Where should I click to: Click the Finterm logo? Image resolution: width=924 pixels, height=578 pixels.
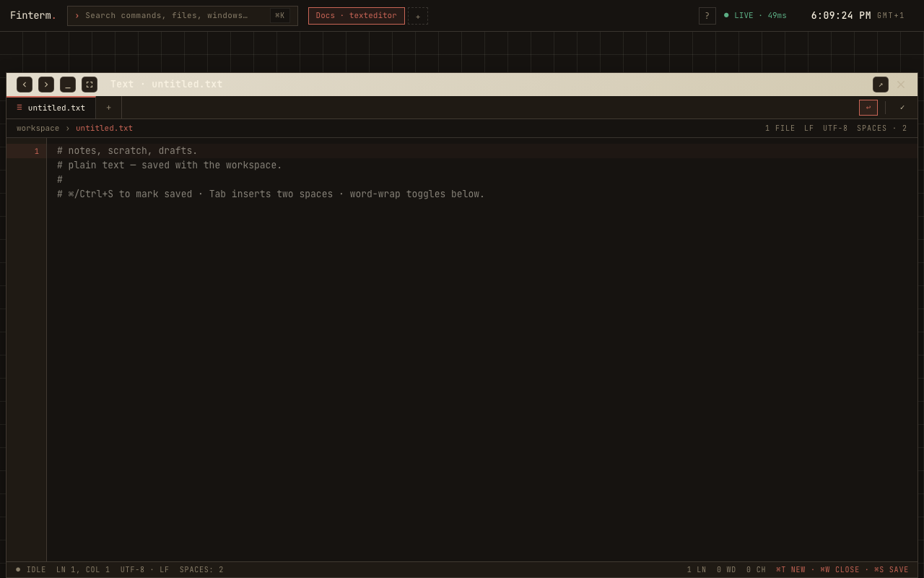click(x=33, y=16)
